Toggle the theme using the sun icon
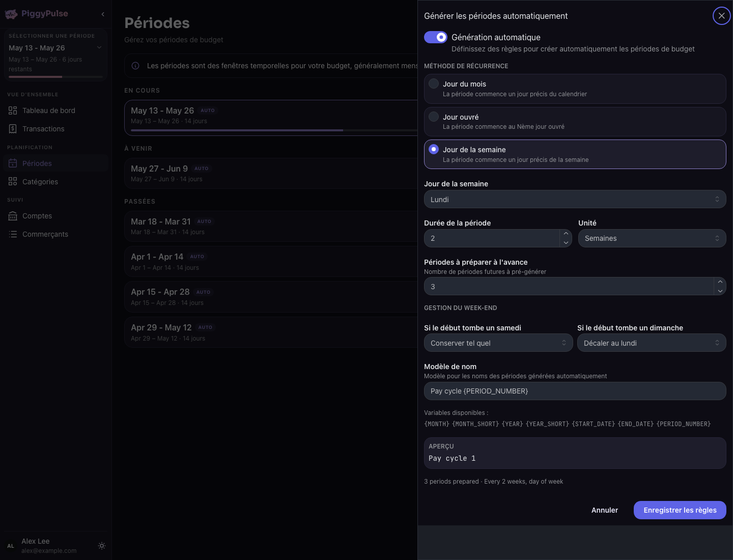Screen dimensions: 733x560 [x=102, y=546]
